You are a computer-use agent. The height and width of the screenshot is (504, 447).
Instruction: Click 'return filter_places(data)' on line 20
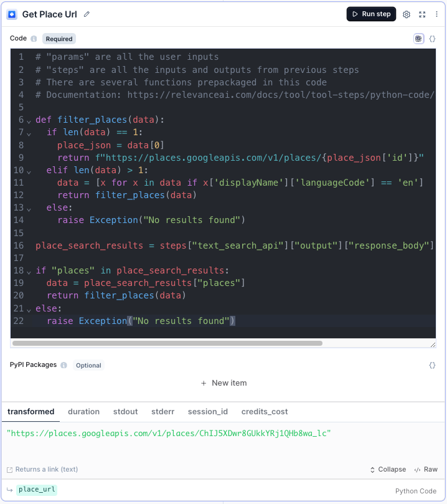point(116,295)
